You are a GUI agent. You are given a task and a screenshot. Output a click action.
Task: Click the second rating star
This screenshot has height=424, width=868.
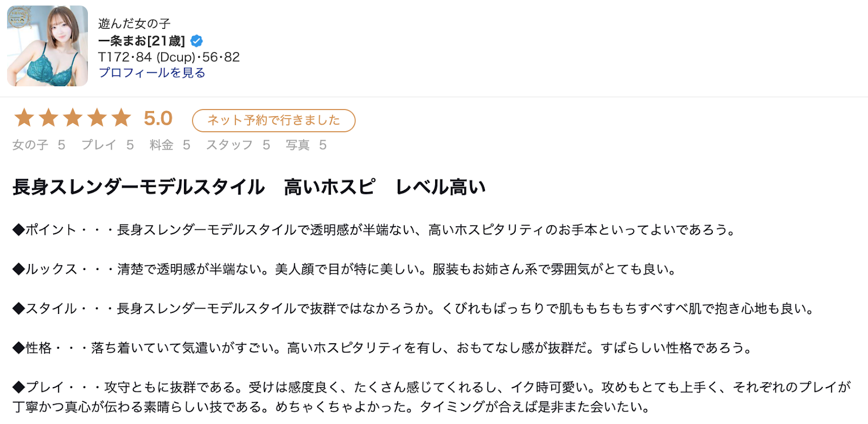click(x=49, y=118)
